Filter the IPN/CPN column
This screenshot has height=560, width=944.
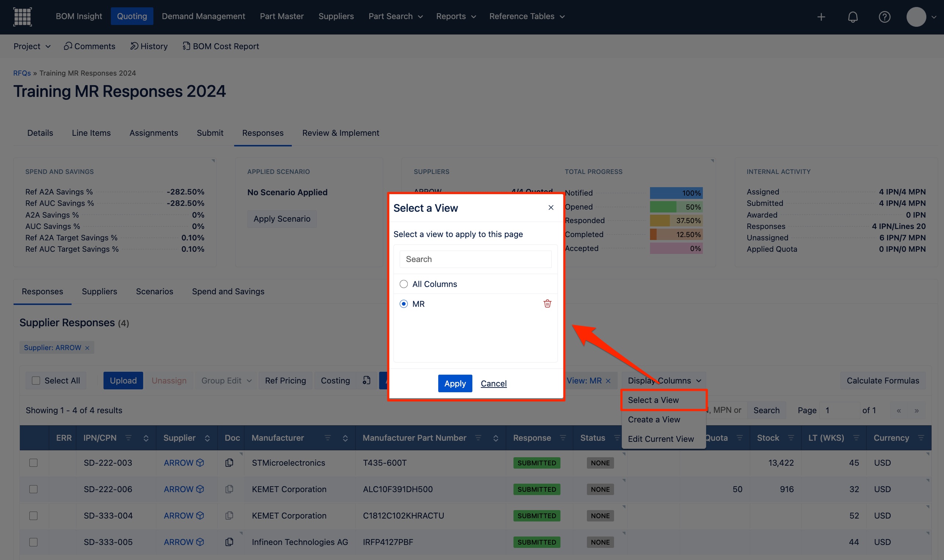(x=128, y=438)
